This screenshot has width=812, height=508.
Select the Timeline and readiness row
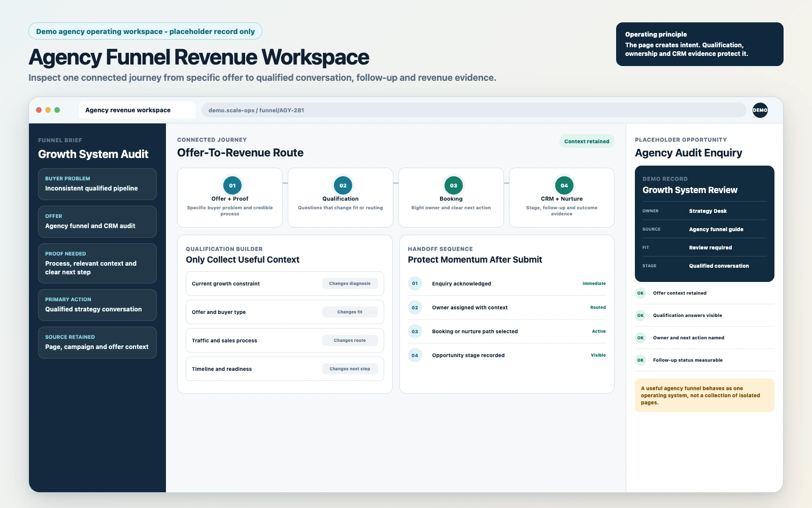[285, 369]
